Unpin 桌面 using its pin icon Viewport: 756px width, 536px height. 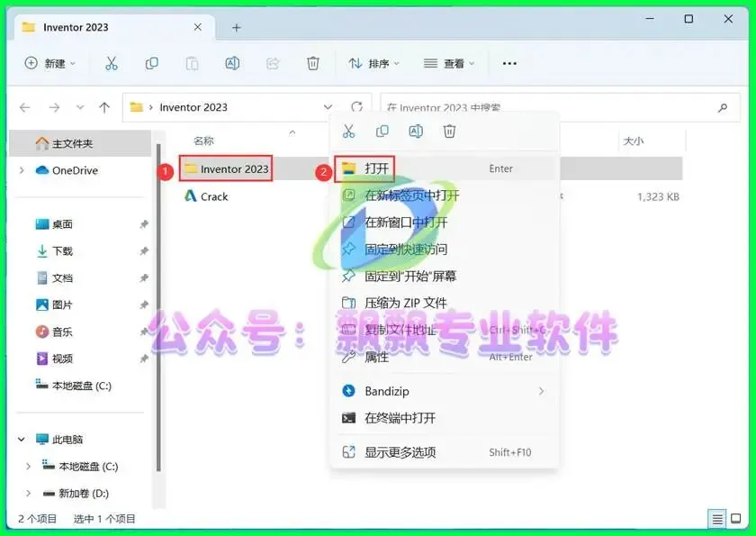(x=144, y=224)
